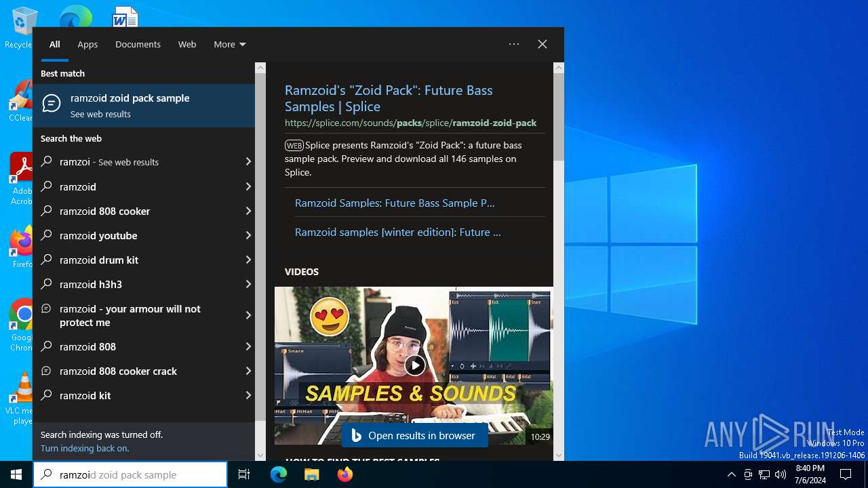This screenshot has height=488, width=868.
Task: Click scroll down arrow of preview pane
Action: (559, 455)
